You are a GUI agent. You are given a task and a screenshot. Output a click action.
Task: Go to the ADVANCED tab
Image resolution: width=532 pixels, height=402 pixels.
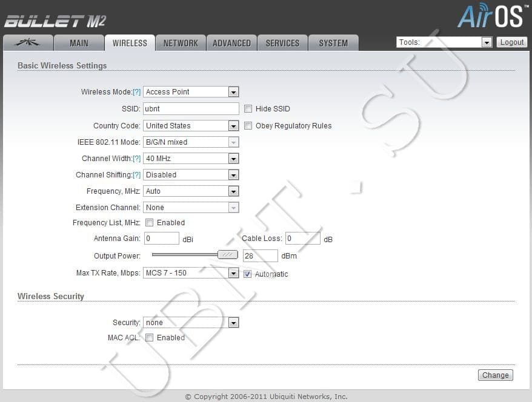231,43
